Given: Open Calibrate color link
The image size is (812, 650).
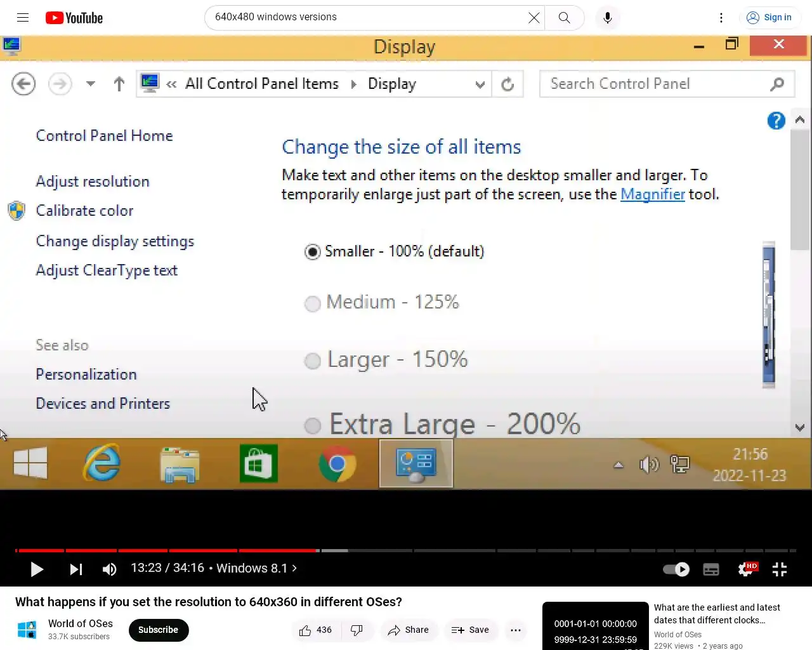Looking at the screenshot, I should (x=84, y=211).
